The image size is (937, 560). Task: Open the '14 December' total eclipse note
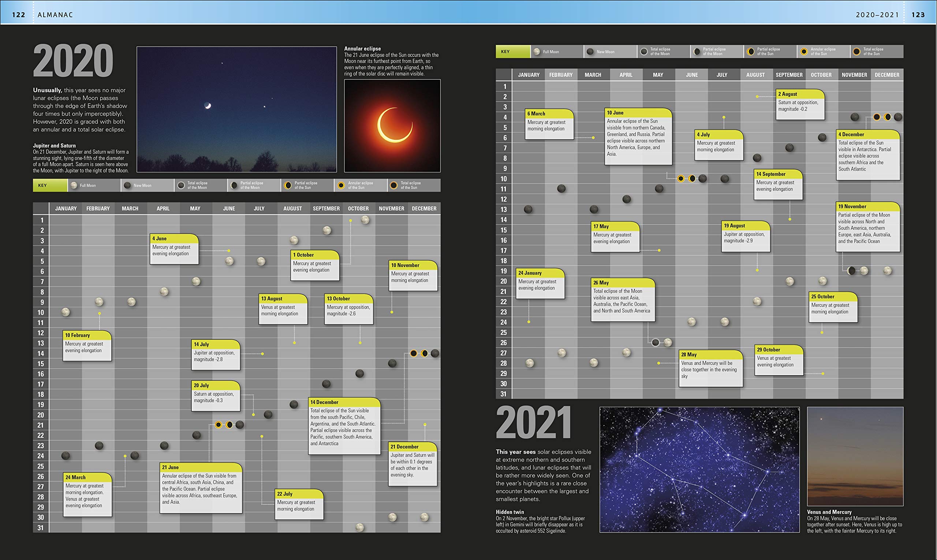tap(344, 426)
